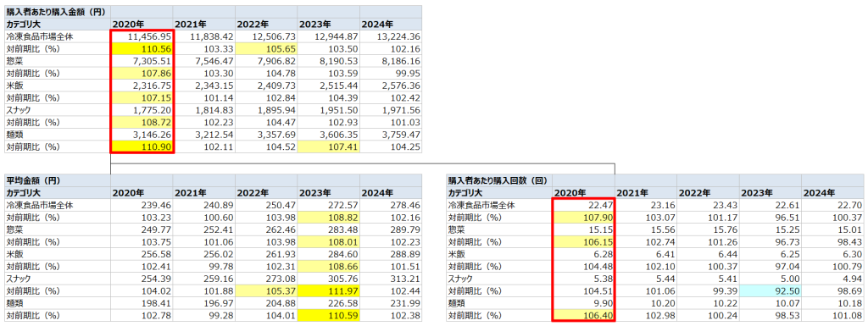Click the 107.90 highlighted frequency cell
This screenshot has width=868, height=326.
tap(583, 217)
